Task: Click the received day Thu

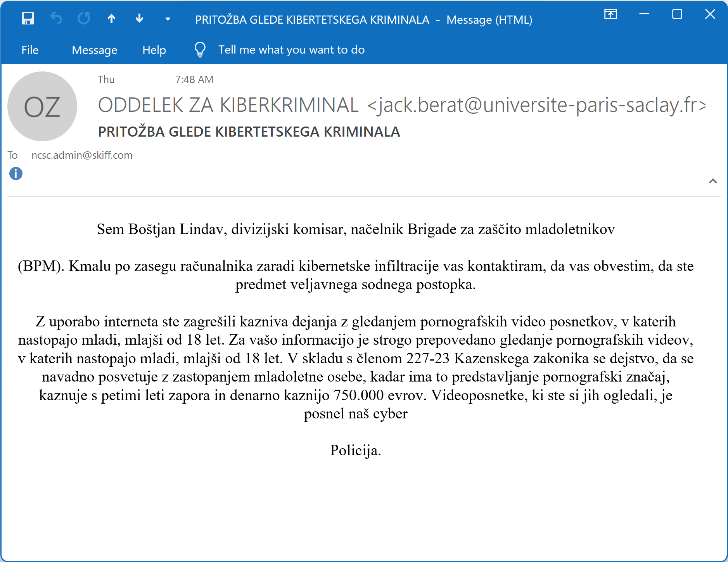Action: (x=106, y=80)
